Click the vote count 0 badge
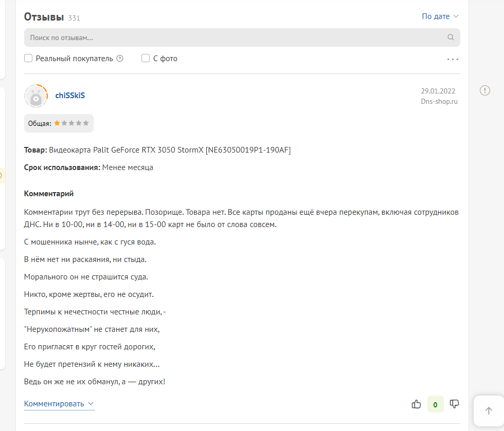Viewport: 504px width, 431px height. (435, 404)
